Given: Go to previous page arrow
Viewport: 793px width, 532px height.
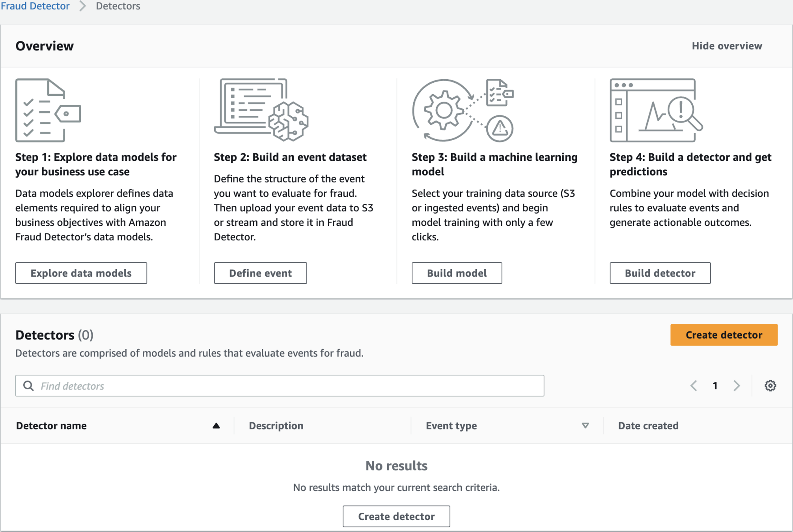Looking at the screenshot, I should point(694,385).
